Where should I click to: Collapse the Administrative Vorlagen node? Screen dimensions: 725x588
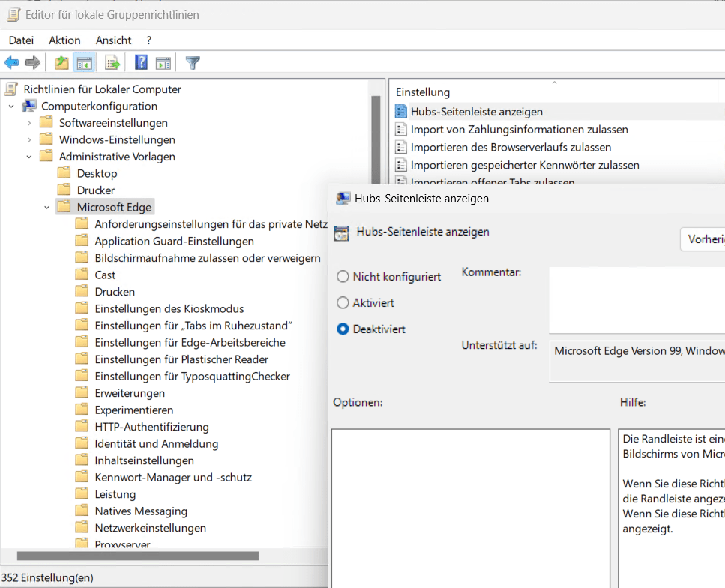tap(29, 157)
